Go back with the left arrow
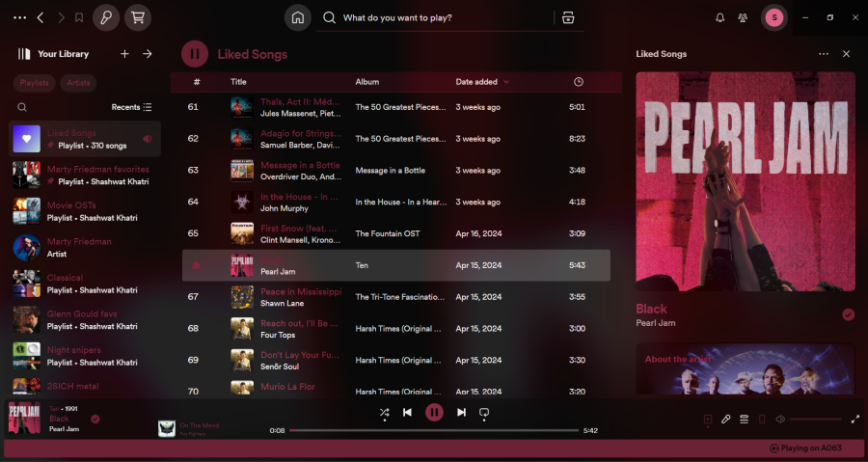This screenshot has height=462, width=868. click(41, 17)
